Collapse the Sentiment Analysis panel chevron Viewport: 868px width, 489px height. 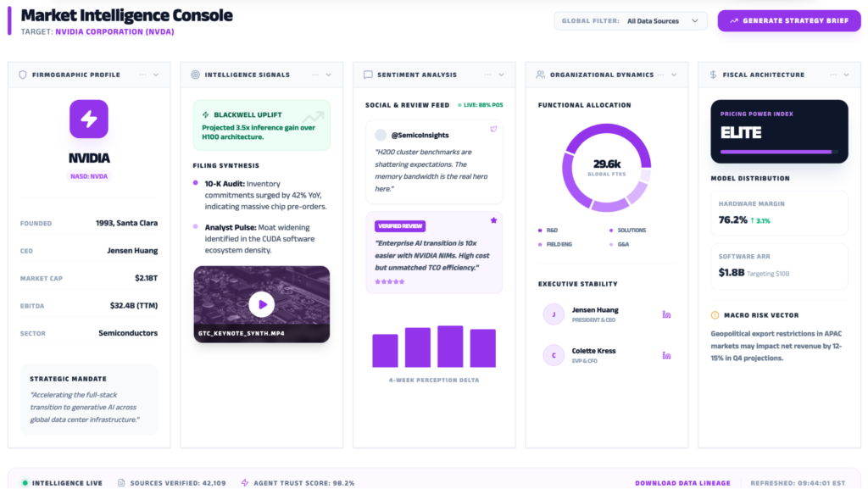coord(502,75)
